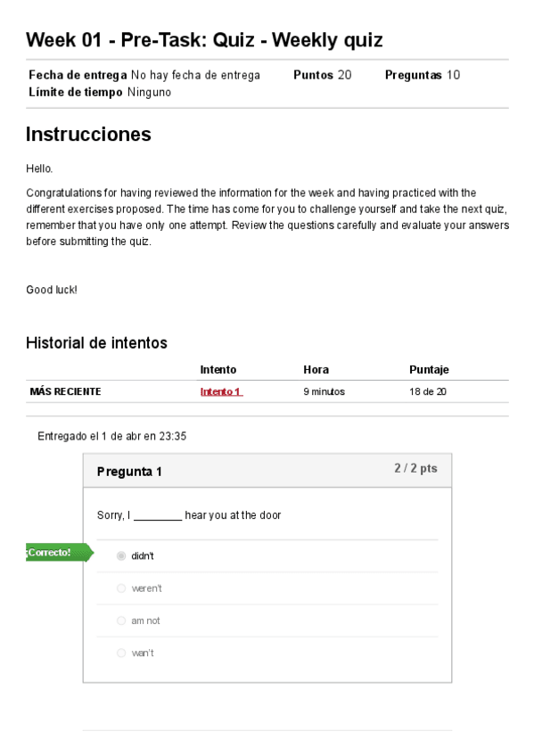Open the "Intento 1" attempt link
The height and width of the screenshot is (756, 534).
[219, 390]
